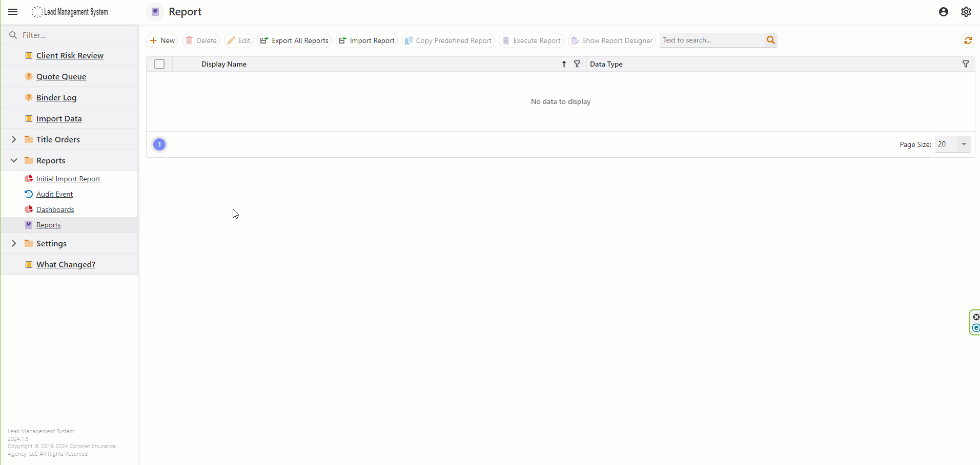The width and height of the screenshot is (980, 465).
Task: Click the Import Report button
Action: click(366, 40)
